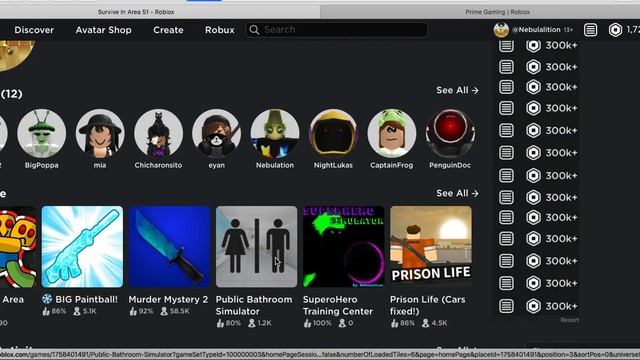640x360 pixels.
Task: Click BIG Paintball thumbs-up icon
Action: pos(46,311)
